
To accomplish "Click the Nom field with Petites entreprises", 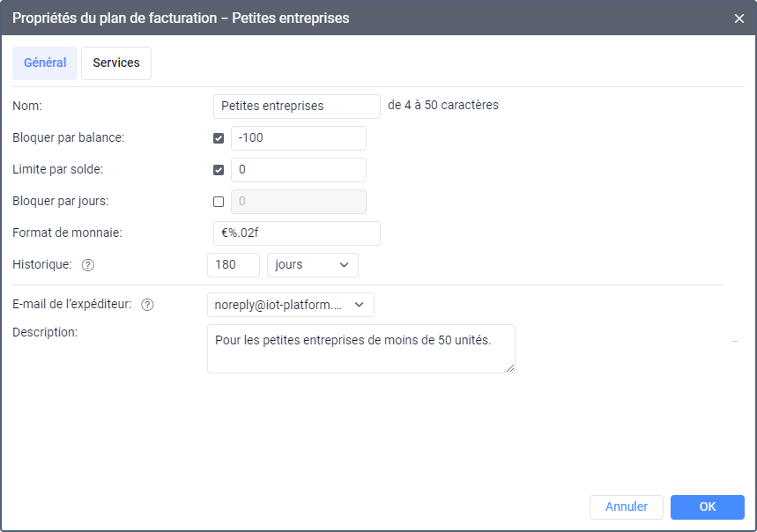I will (x=297, y=107).
